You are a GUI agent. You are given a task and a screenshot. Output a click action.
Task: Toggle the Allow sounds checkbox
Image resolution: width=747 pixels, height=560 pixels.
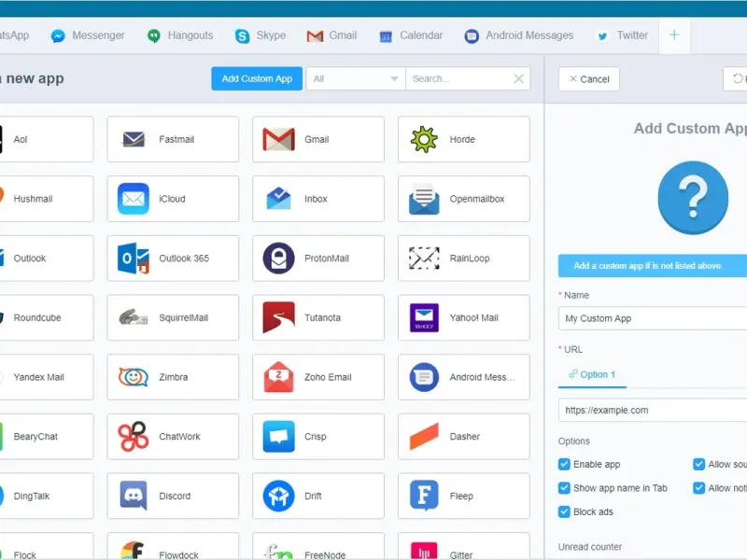(x=698, y=464)
